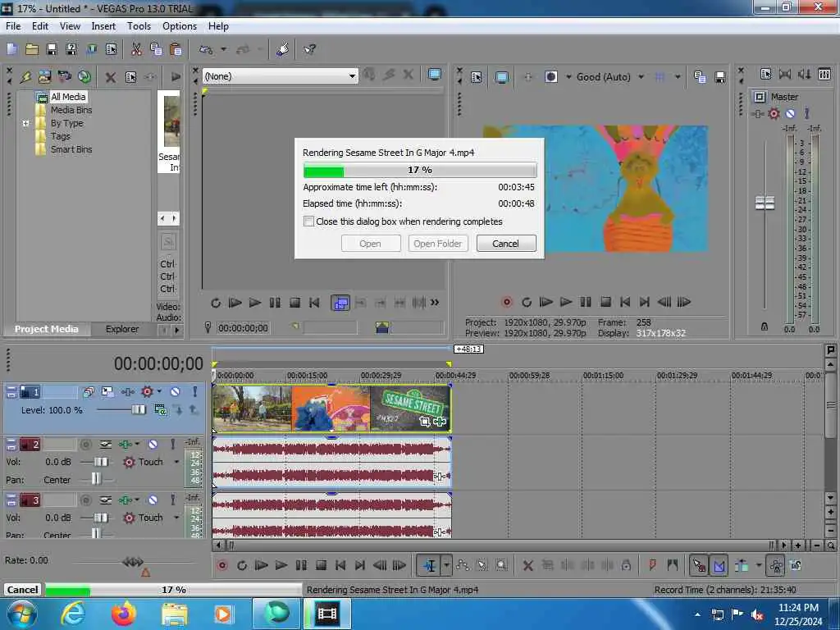Click the New project icon in main toolbar
Image resolution: width=840 pixels, height=630 pixels.
coord(11,49)
